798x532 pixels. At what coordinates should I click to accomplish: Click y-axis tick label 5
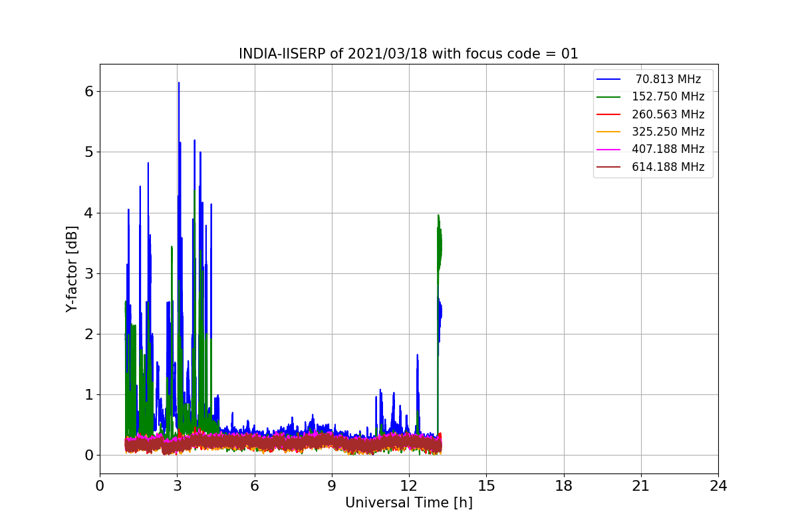89,152
